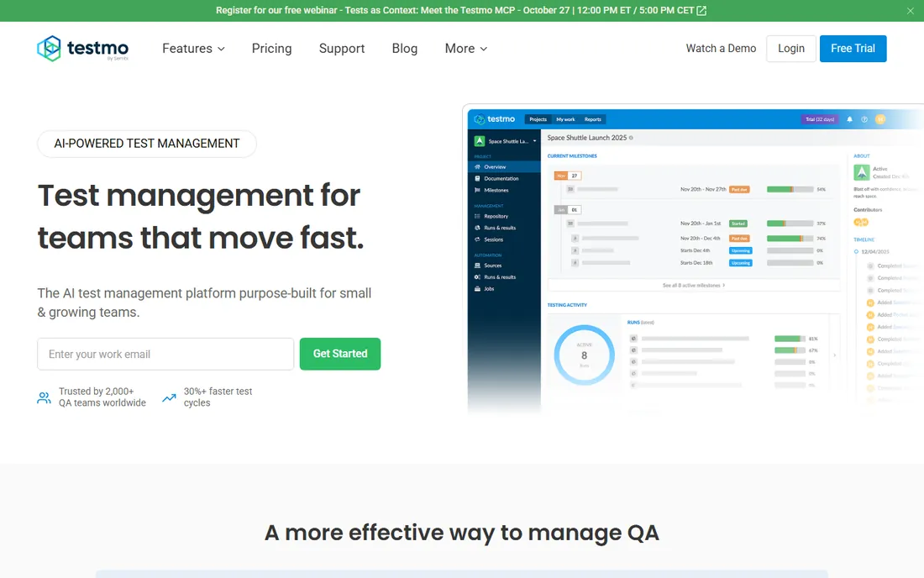924x578 pixels.
Task: Click 'A more effective way to manage QA' heading
Action: click(x=461, y=533)
